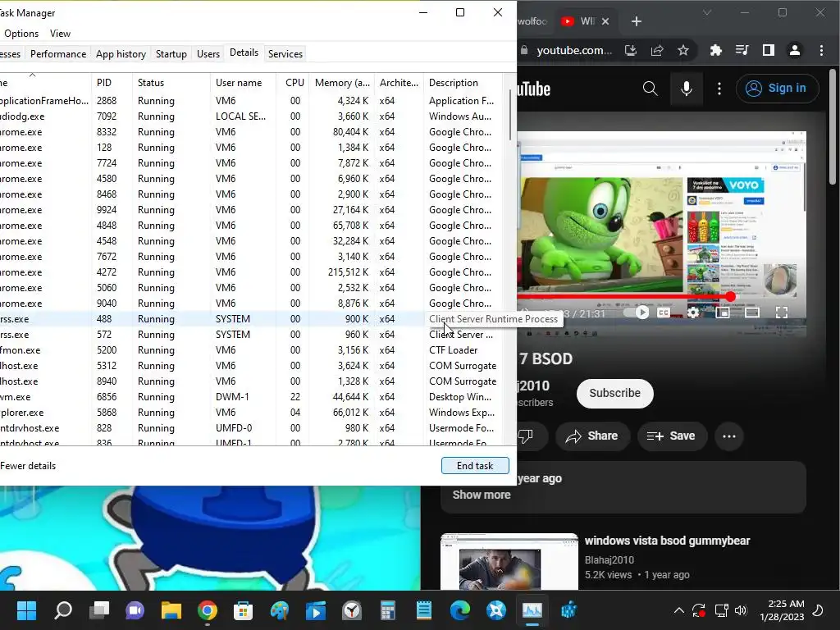Open more actions ellipsis under video
840x630 pixels.
(x=729, y=436)
